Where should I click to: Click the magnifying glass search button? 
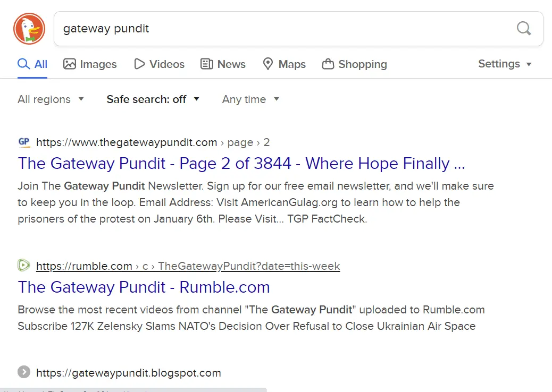(524, 29)
